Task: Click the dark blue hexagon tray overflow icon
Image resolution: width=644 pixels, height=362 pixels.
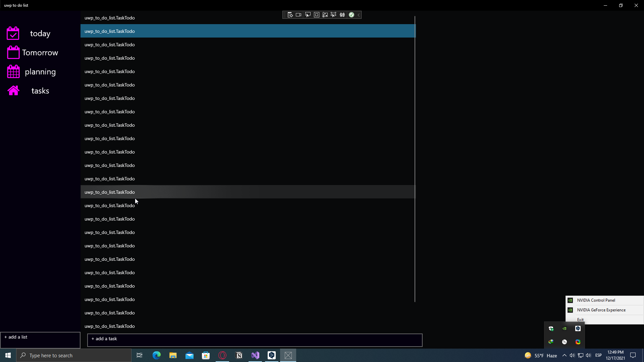Action: click(x=578, y=328)
